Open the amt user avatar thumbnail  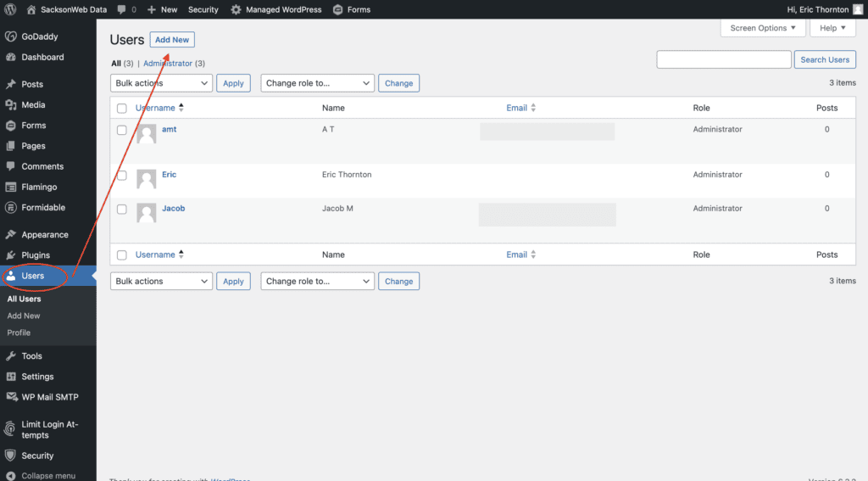pos(146,134)
